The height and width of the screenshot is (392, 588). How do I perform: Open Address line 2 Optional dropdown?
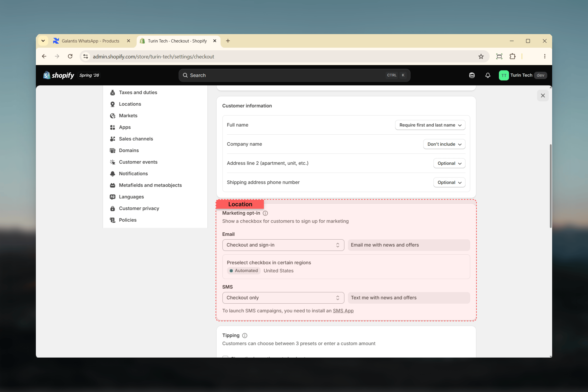[449, 163]
